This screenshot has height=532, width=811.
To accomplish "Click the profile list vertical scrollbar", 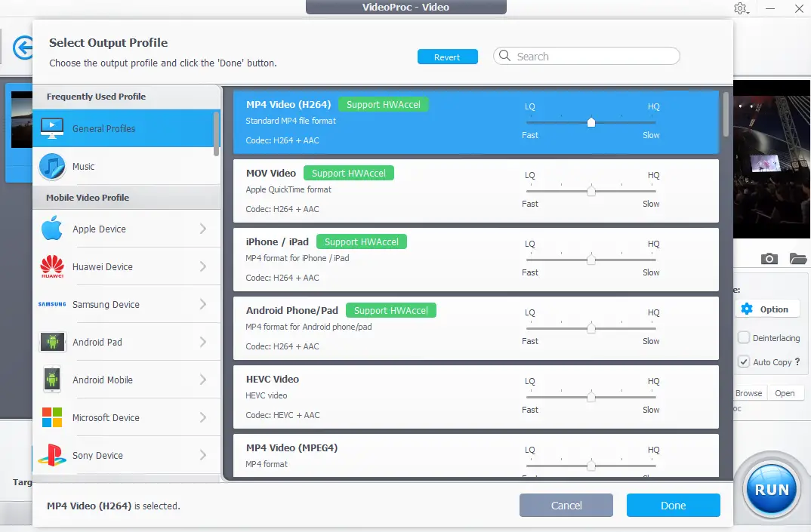I will [x=726, y=115].
